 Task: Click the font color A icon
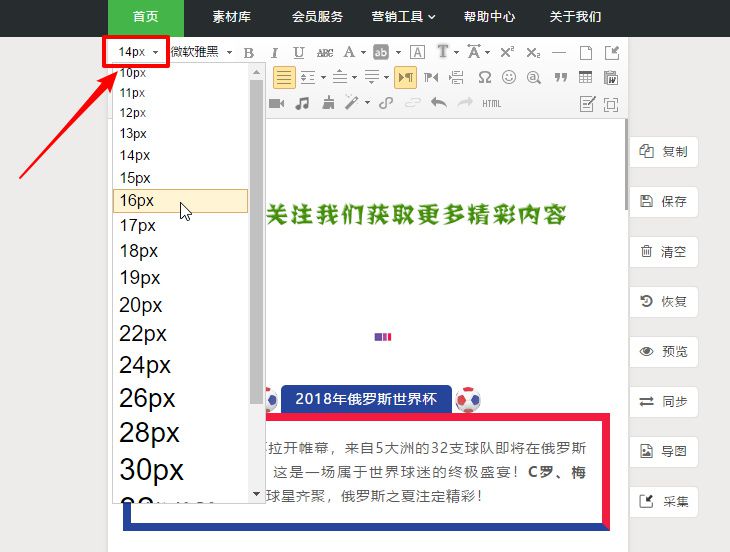[349, 52]
